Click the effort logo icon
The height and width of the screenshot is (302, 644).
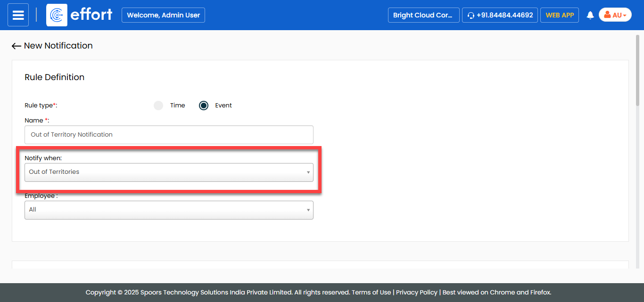(x=57, y=15)
